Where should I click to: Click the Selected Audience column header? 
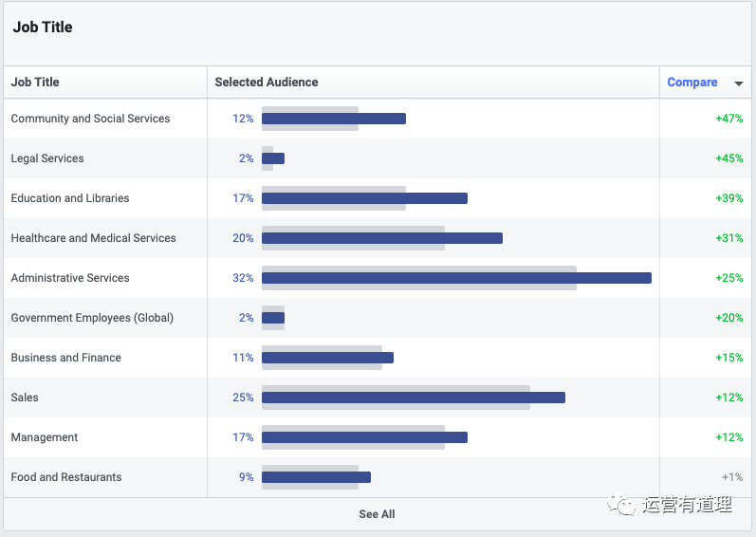point(267,83)
